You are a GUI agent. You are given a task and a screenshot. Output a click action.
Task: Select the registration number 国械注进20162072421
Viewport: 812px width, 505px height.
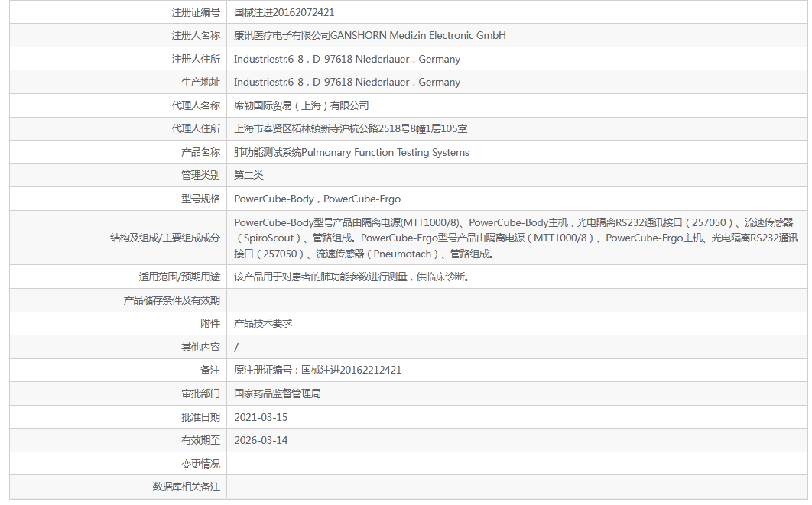coord(289,12)
